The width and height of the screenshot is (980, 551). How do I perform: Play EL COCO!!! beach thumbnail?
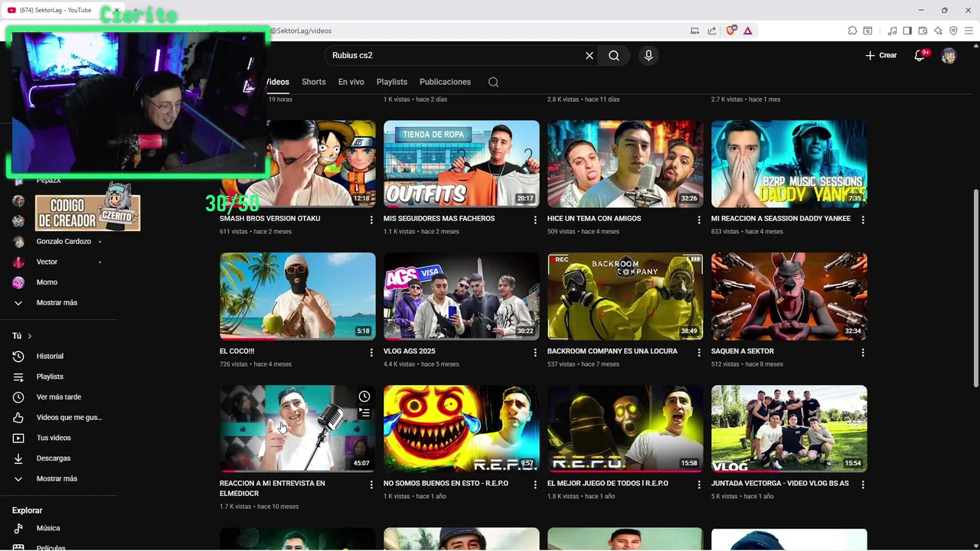click(x=298, y=296)
